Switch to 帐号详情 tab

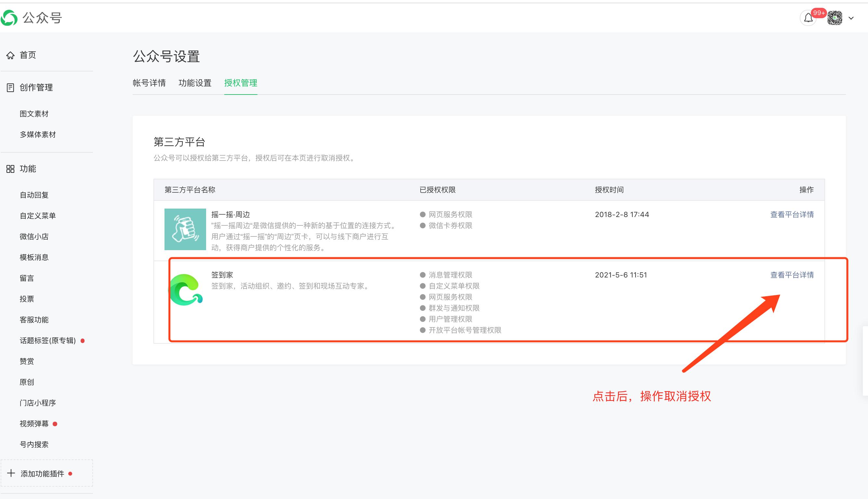coord(149,83)
